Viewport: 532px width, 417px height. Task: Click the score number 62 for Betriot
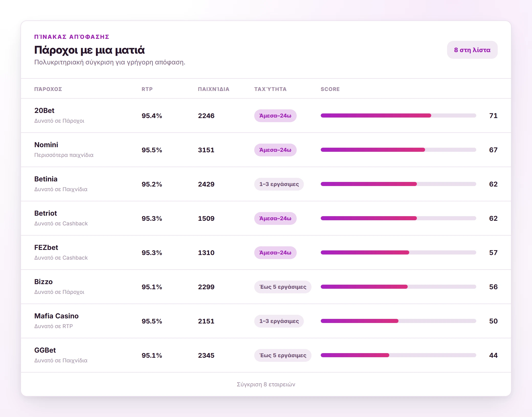pos(493,218)
